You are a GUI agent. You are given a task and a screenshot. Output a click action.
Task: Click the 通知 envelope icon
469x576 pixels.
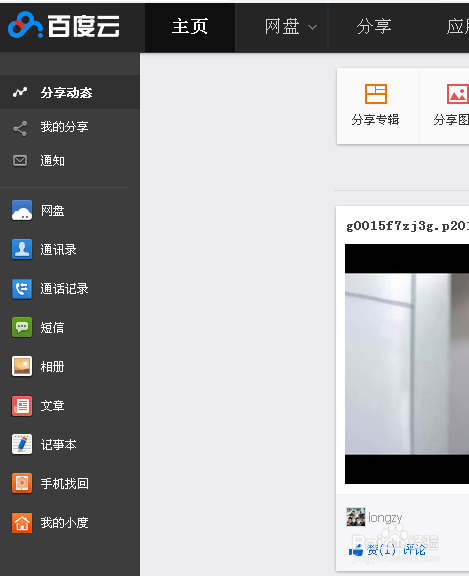click(x=20, y=161)
